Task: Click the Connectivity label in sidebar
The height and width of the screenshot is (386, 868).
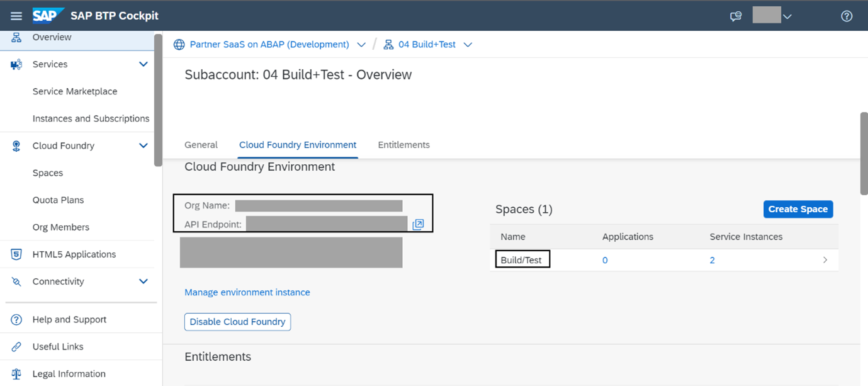Action: tap(58, 281)
